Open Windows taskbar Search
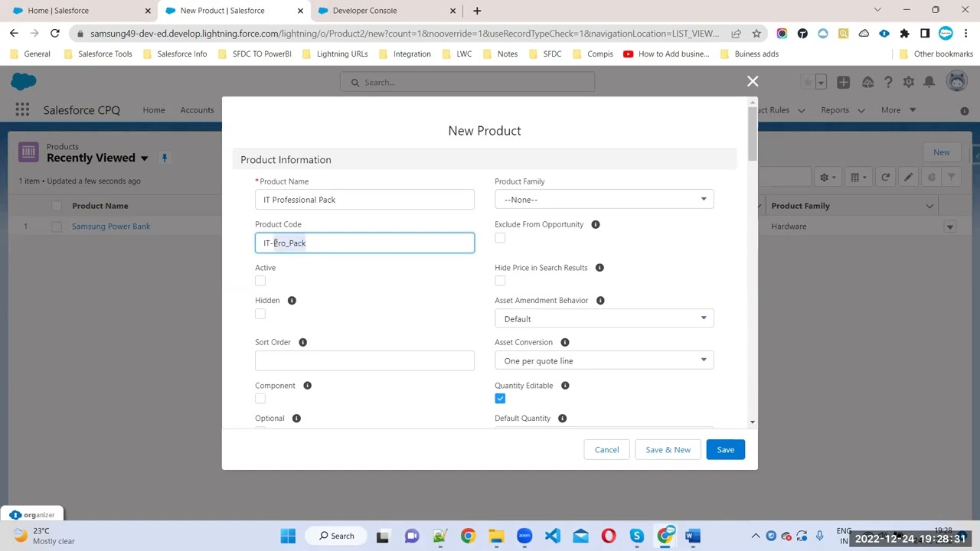 [337, 536]
